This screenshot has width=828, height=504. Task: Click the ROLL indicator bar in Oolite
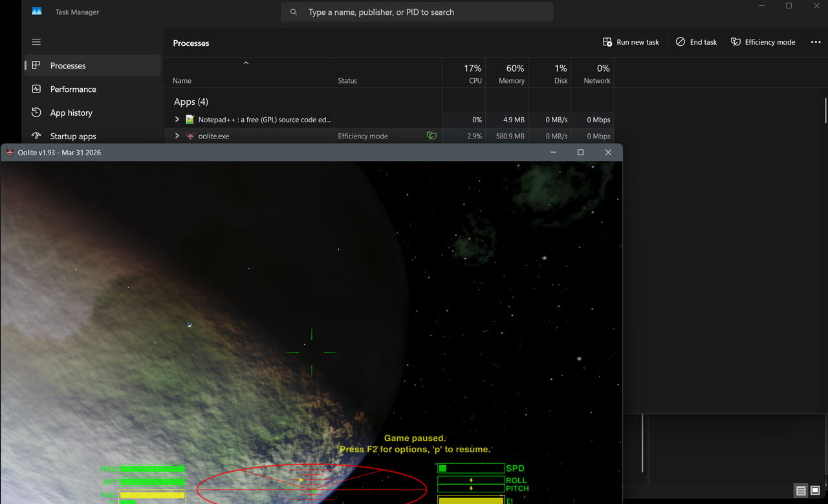click(471, 480)
